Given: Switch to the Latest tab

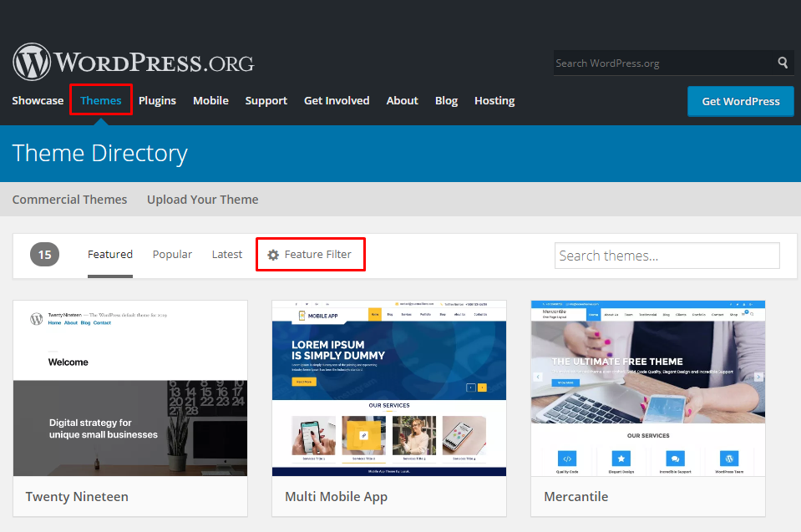Looking at the screenshot, I should tap(227, 254).
